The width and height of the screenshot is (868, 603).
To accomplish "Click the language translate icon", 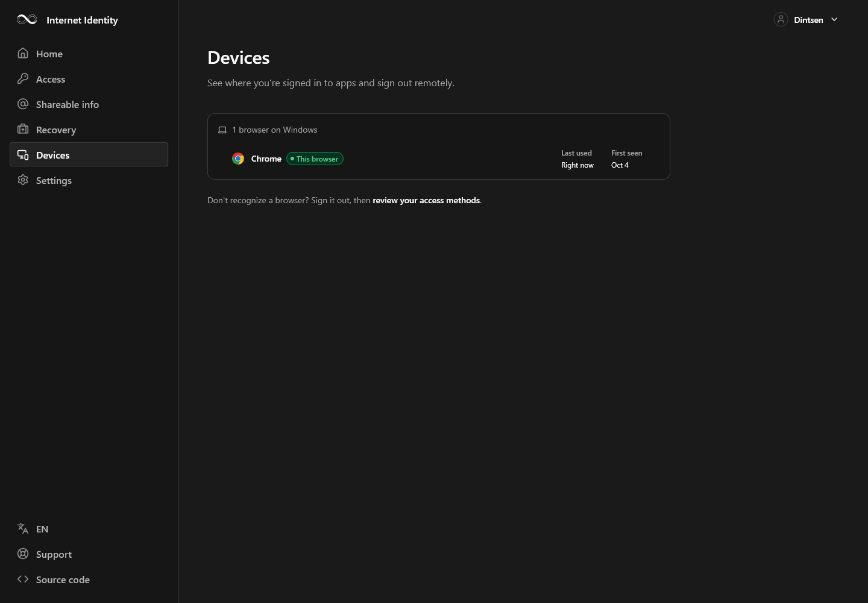I will point(23,528).
